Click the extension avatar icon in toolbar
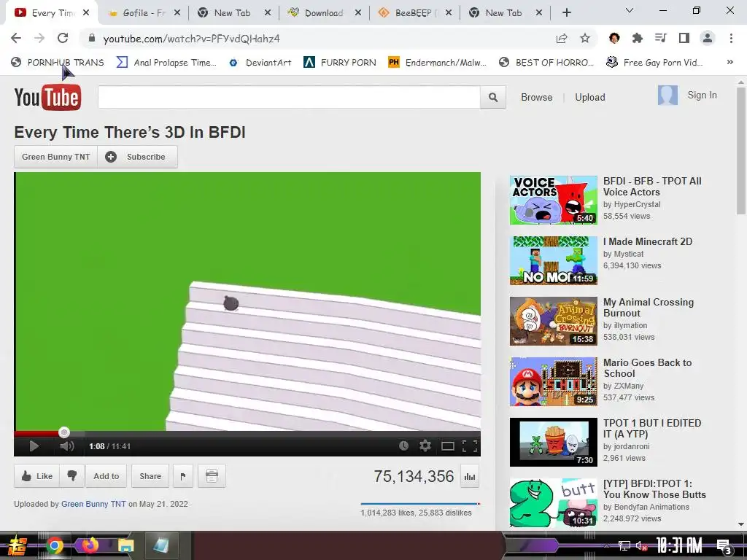Image resolution: width=747 pixels, height=560 pixels. [614, 38]
